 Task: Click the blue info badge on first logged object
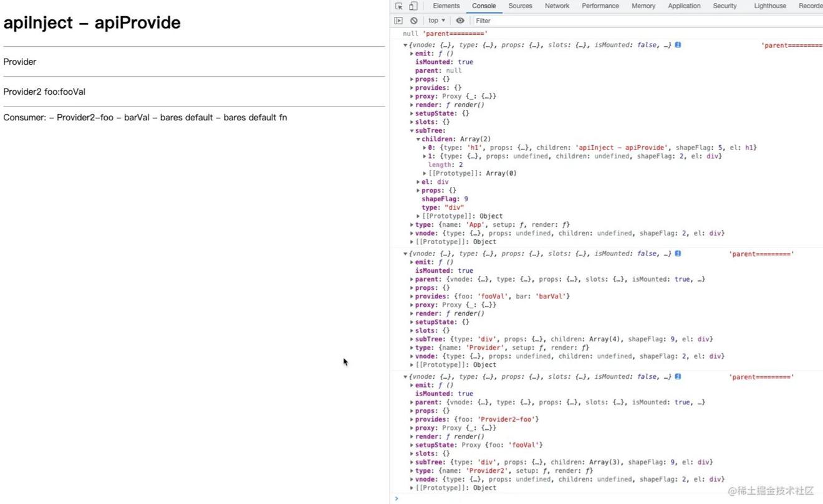[x=678, y=45]
